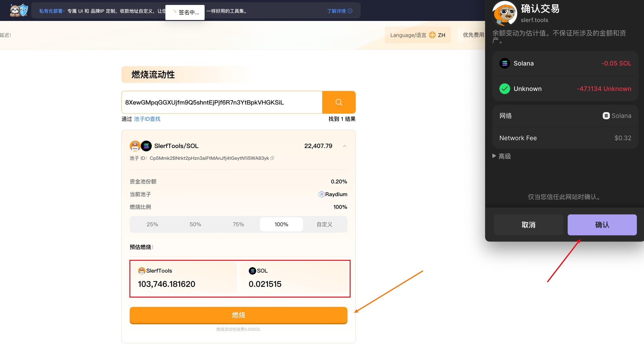Viewport: 644px width, 345px height.
Task: Select the 50% burn ratio option
Action: [x=195, y=224]
